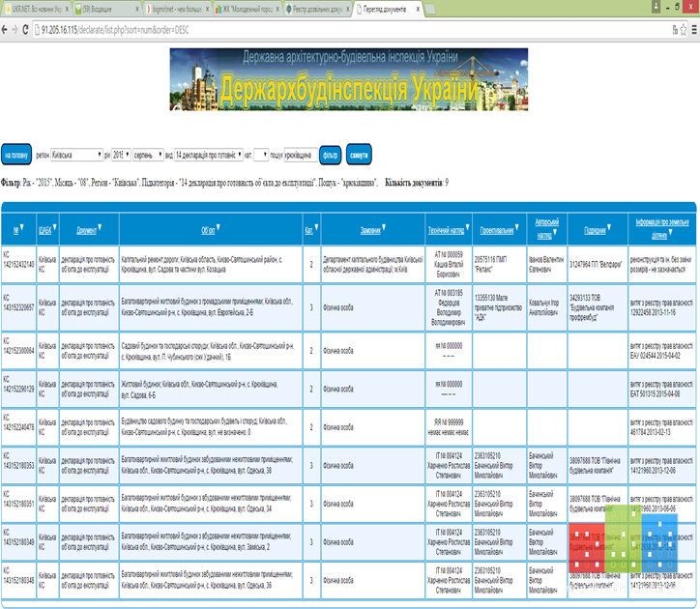Click sort arrow beside 'Кат.' header
The height and width of the screenshot is (609, 700).
pyautogui.click(x=316, y=228)
